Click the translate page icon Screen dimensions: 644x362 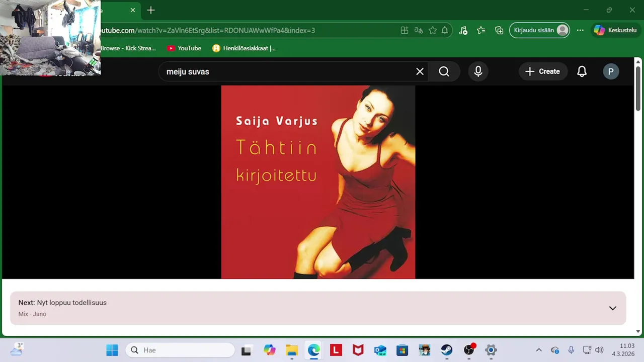click(418, 30)
